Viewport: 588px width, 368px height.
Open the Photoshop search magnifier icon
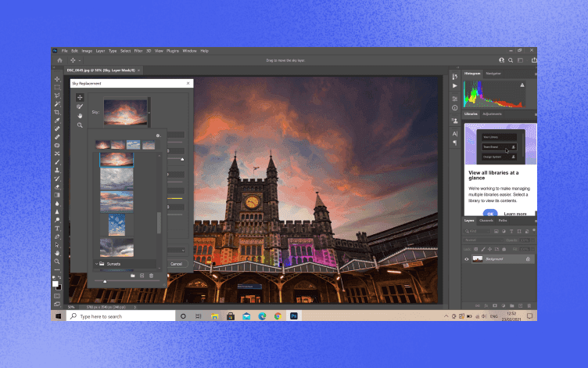point(511,60)
